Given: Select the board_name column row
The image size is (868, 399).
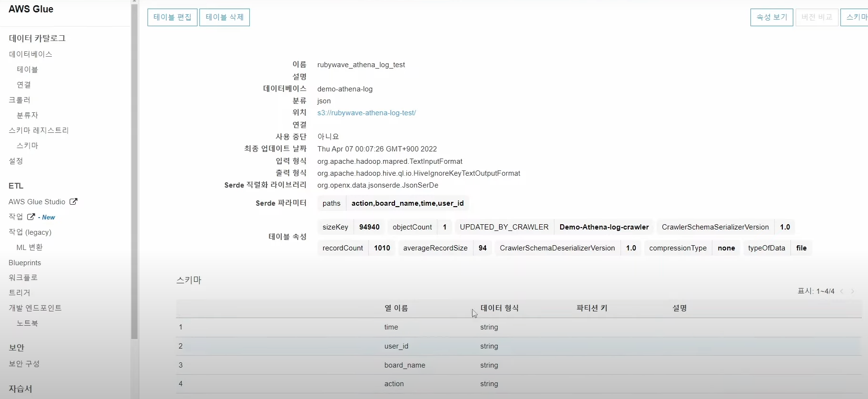Looking at the screenshot, I should click(519, 365).
